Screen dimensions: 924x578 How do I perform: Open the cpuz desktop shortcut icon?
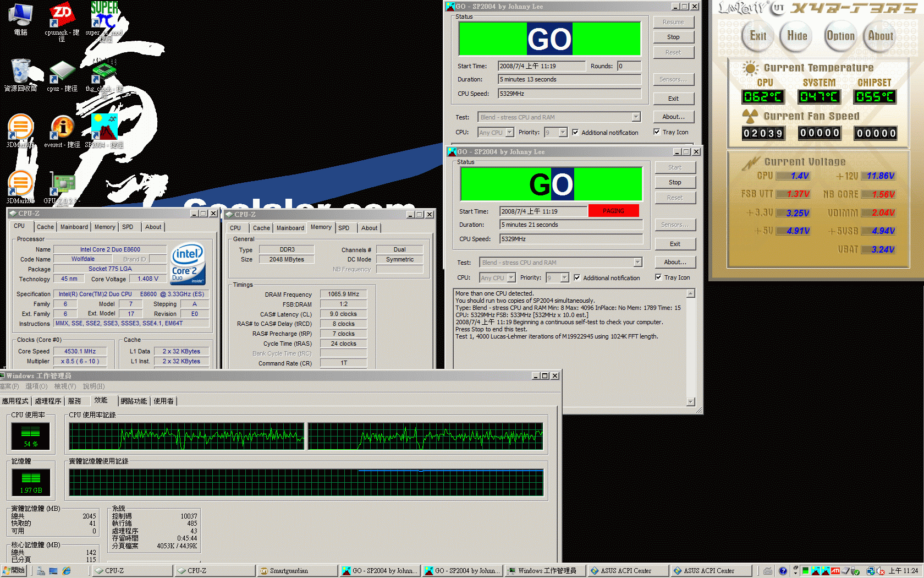[62, 72]
